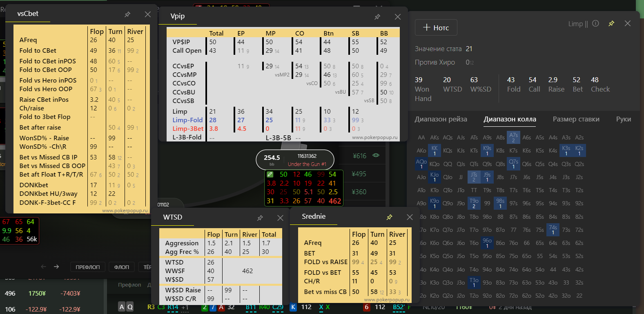Image resolution: width=644 pixels, height=314 pixels.
Task: Click the K3s cell in range matrix
Action: coord(566,150)
